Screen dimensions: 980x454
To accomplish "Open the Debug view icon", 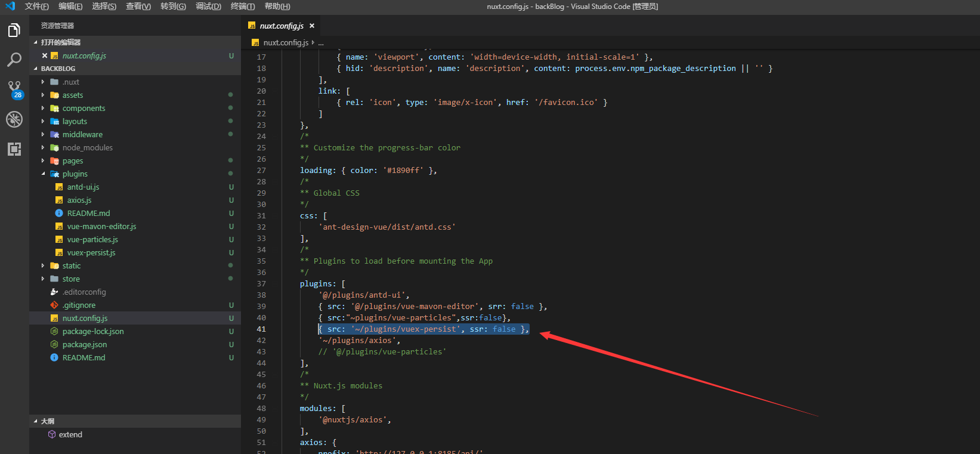I will point(14,119).
